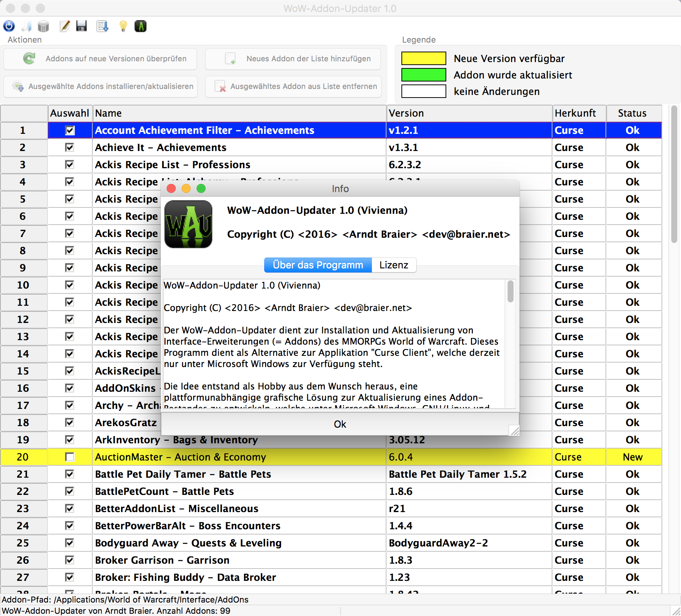Viewport: 681px width, 616px height.
Task: Switch to the Lizenz tab
Action: click(x=394, y=265)
